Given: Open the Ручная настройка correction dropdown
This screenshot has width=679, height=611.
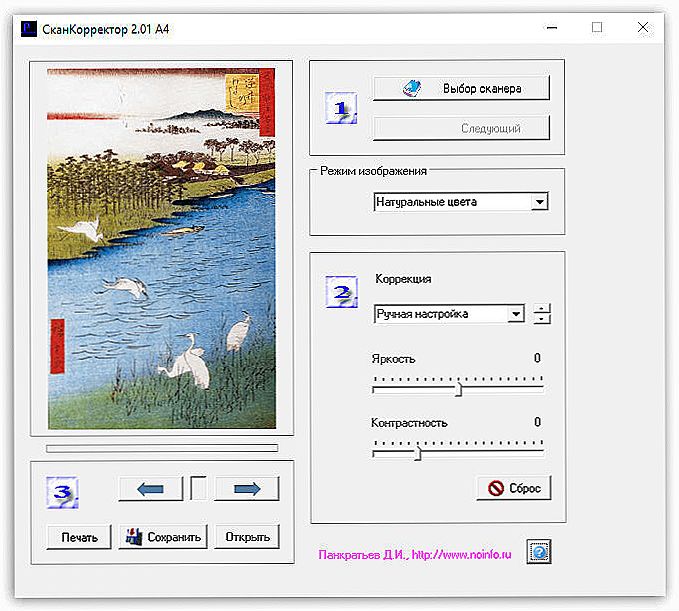Looking at the screenshot, I should coord(516,314).
